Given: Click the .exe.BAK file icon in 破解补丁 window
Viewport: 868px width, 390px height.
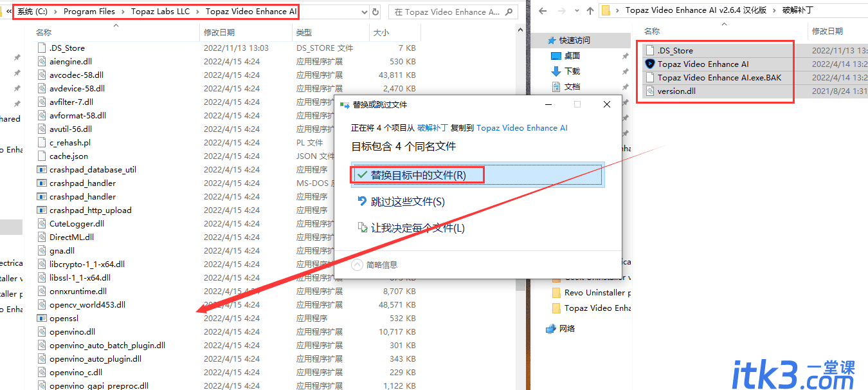Looking at the screenshot, I should pyautogui.click(x=649, y=77).
